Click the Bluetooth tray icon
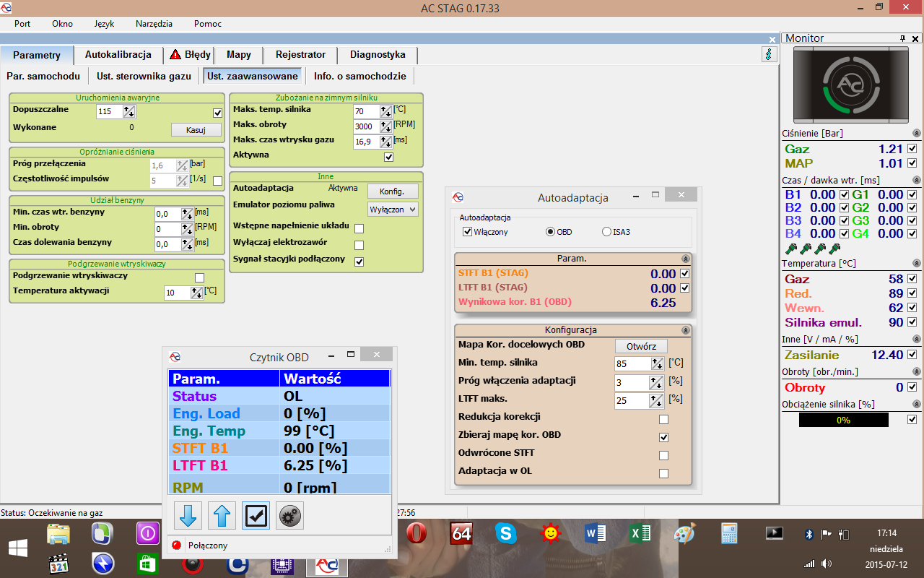Image resolution: width=924 pixels, height=578 pixels. coord(809,535)
